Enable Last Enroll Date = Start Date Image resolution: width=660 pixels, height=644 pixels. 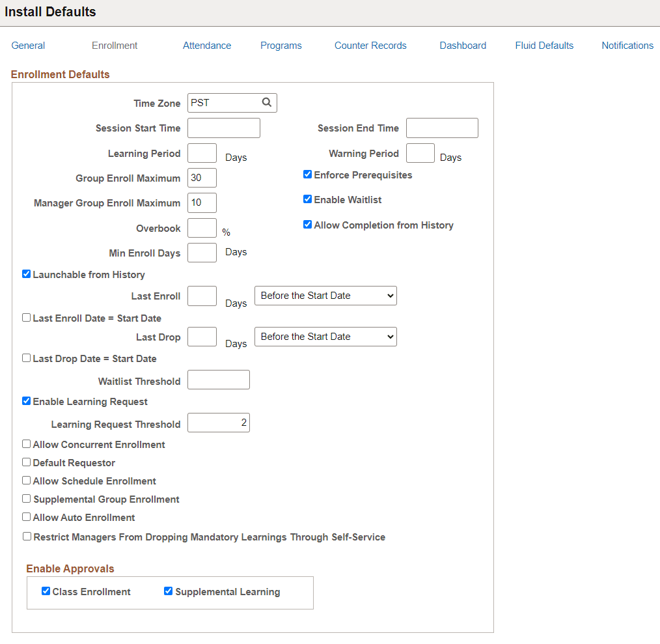click(x=26, y=317)
